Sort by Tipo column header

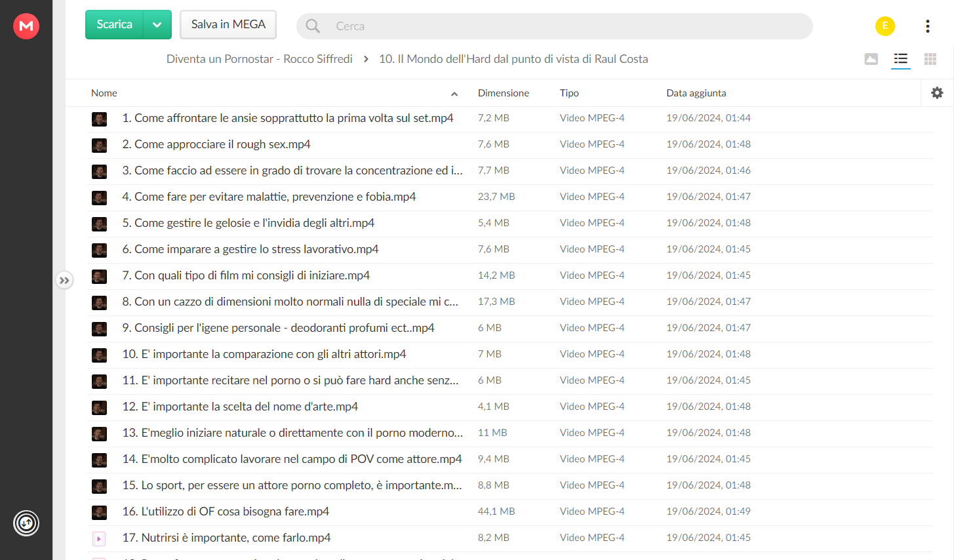569,93
